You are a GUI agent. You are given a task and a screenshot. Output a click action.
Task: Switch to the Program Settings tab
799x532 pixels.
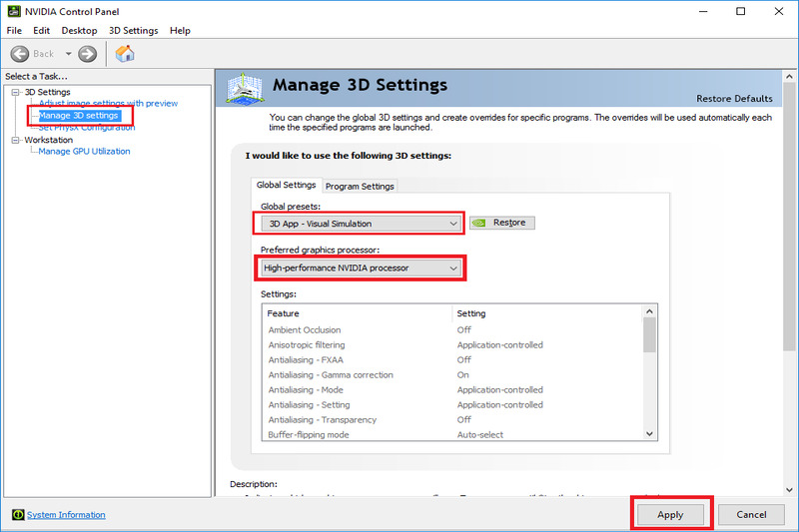click(360, 186)
